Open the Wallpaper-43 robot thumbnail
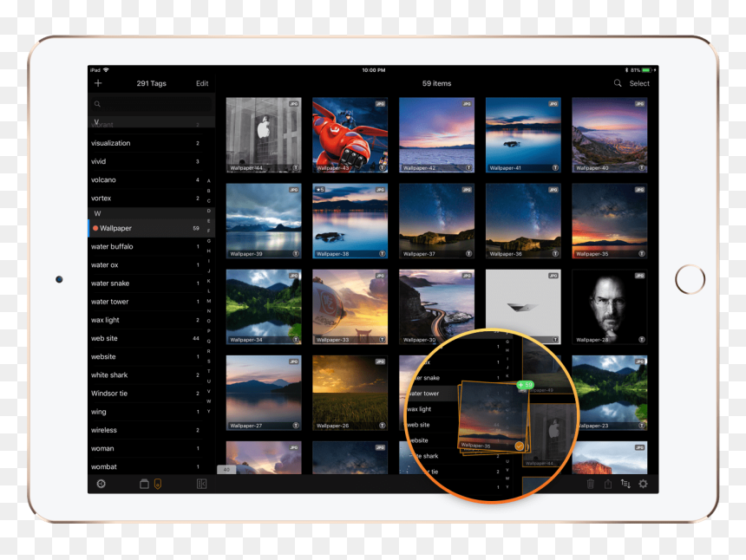 pos(350,135)
